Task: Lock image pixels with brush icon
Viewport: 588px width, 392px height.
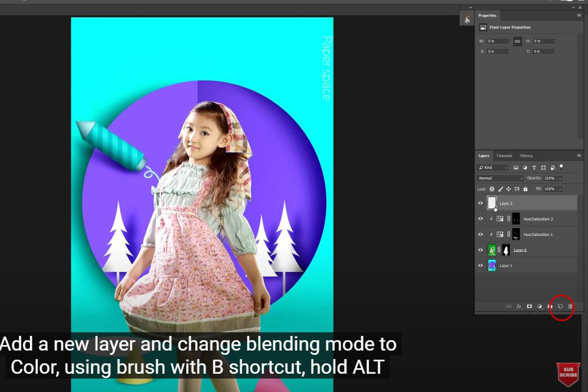Action: point(500,189)
